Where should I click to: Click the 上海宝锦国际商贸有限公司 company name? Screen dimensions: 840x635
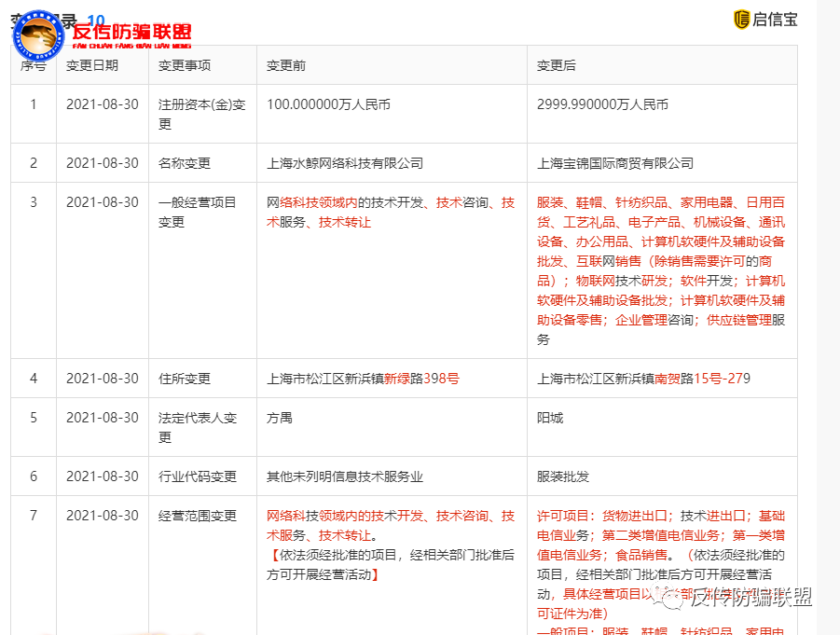(x=615, y=162)
